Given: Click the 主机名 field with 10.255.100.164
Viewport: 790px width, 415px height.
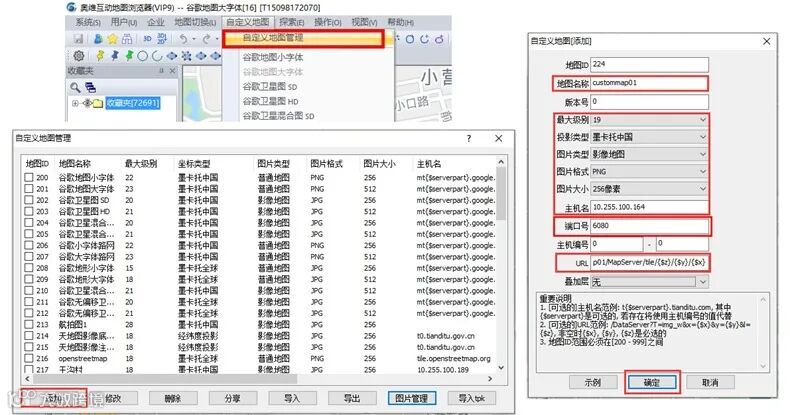Looking at the screenshot, I should pos(649,207).
